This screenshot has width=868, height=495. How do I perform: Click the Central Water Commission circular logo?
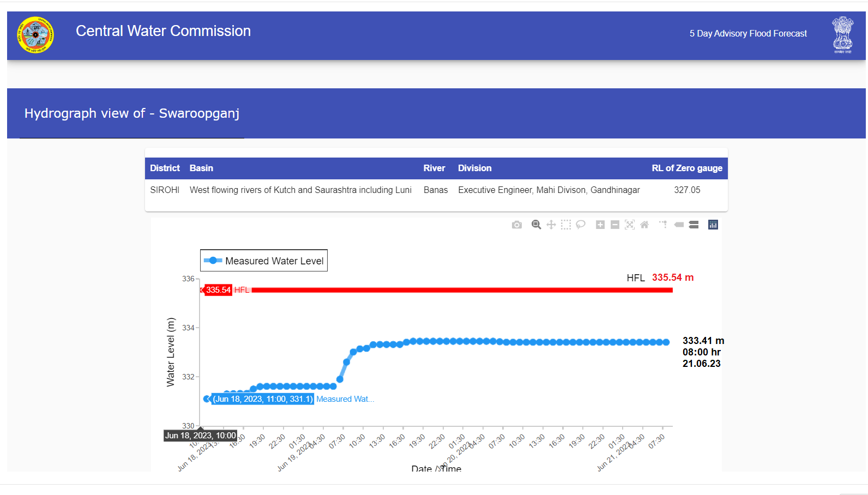click(x=35, y=35)
